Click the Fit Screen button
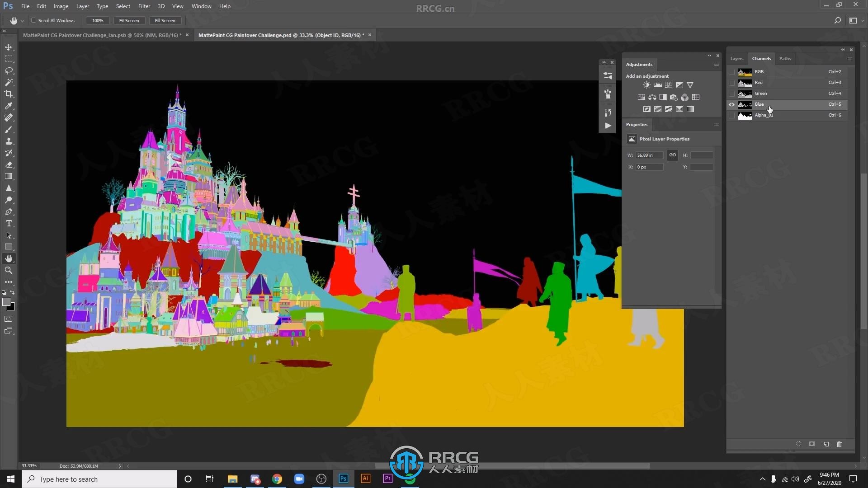 128,20
